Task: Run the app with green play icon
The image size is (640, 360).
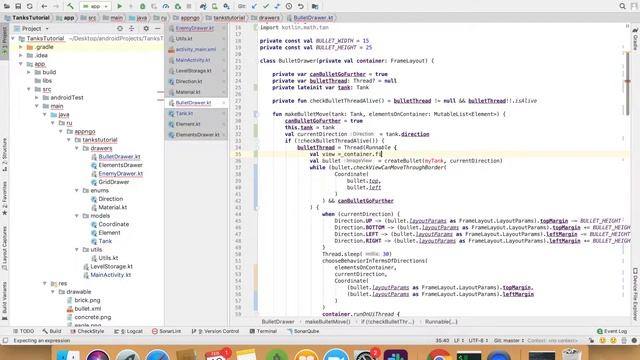Action: (120, 6)
